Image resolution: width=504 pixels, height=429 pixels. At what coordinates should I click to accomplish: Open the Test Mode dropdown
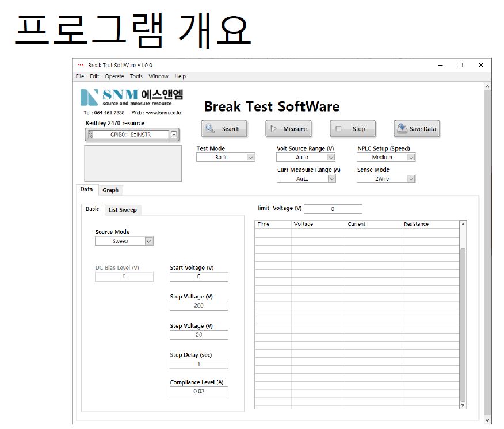[x=250, y=157]
